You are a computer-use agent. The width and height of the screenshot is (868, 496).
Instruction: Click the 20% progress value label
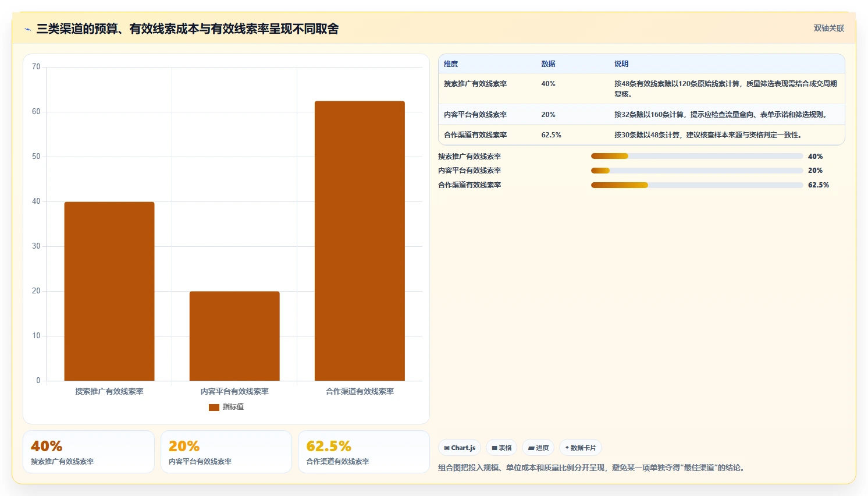coord(815,171)
